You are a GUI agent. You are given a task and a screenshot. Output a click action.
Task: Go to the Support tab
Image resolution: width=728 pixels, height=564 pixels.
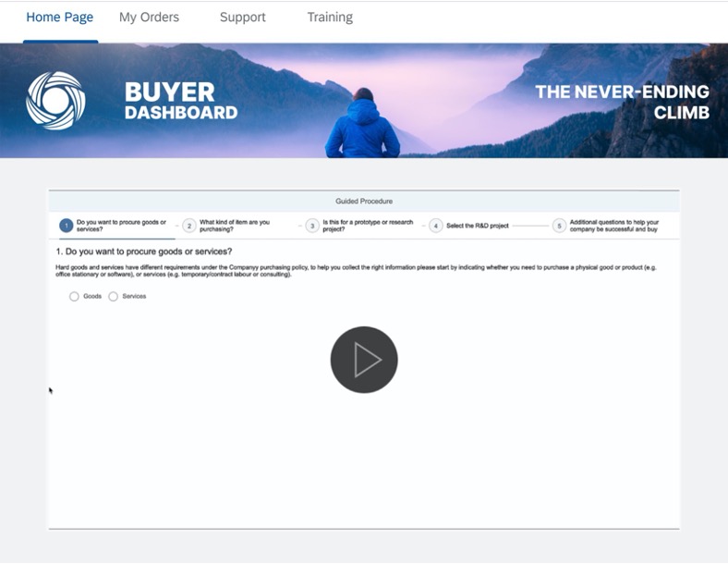[243, 18]
